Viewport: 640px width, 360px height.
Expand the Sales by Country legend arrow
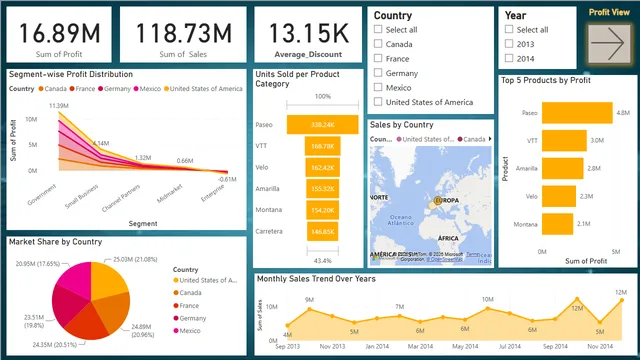tap(490, 139)
